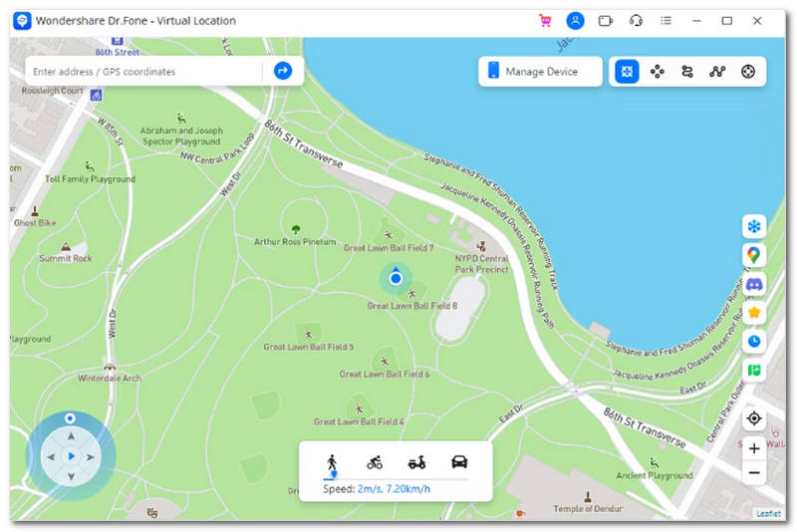797x532 pixels.
Task: Select Teleport mode icon
Action: pyautogui.click(x=627, y=72)
